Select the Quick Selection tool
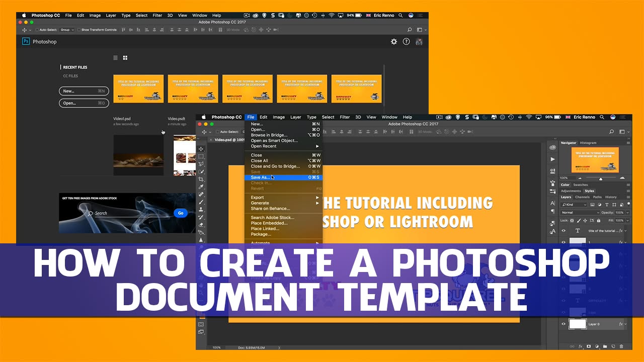The image size is (644, 362). click(201, 172)
